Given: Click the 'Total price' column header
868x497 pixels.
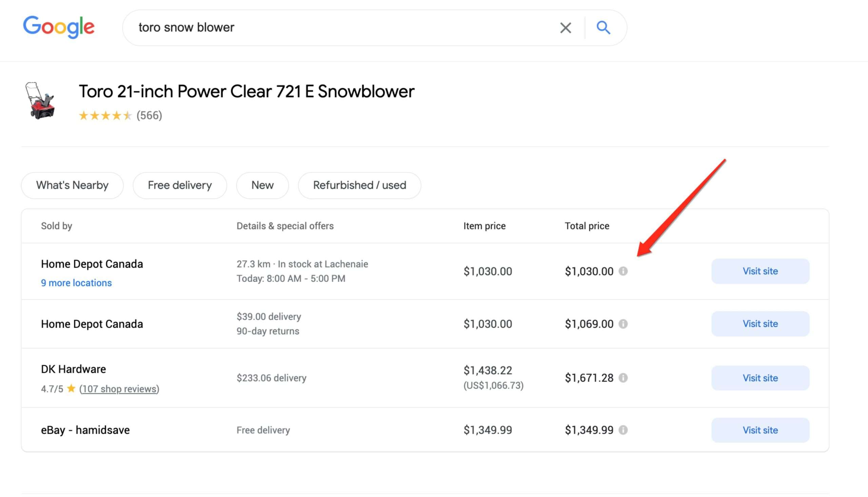Looking at the screenshot, I should click(x=586, y=226).
